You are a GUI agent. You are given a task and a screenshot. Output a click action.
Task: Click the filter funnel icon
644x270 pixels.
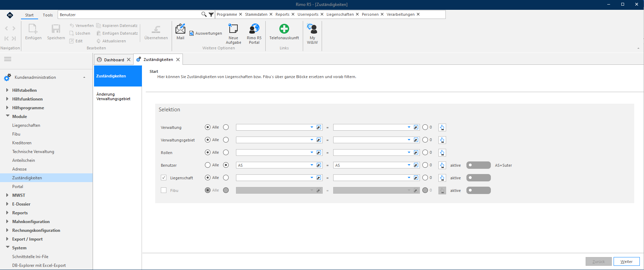[211, 14]
